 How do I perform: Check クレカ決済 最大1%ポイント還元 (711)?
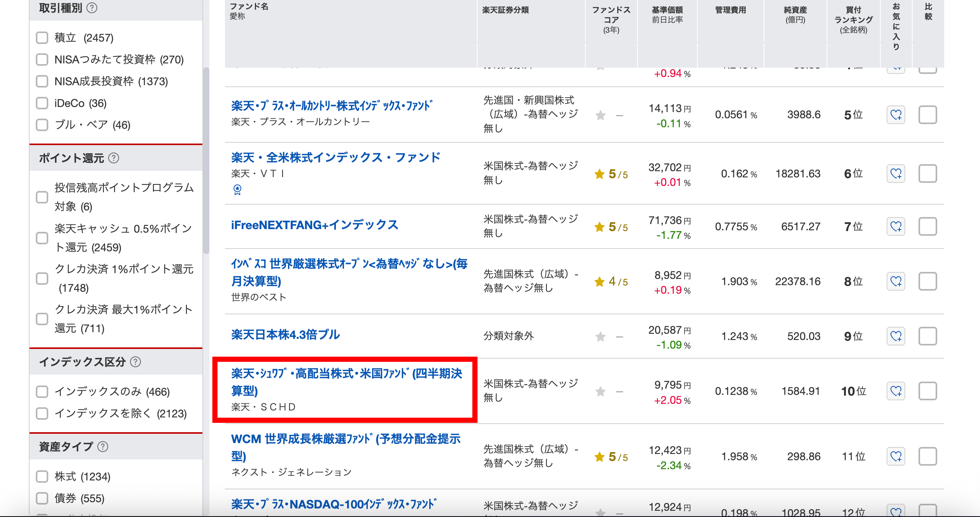42,319
